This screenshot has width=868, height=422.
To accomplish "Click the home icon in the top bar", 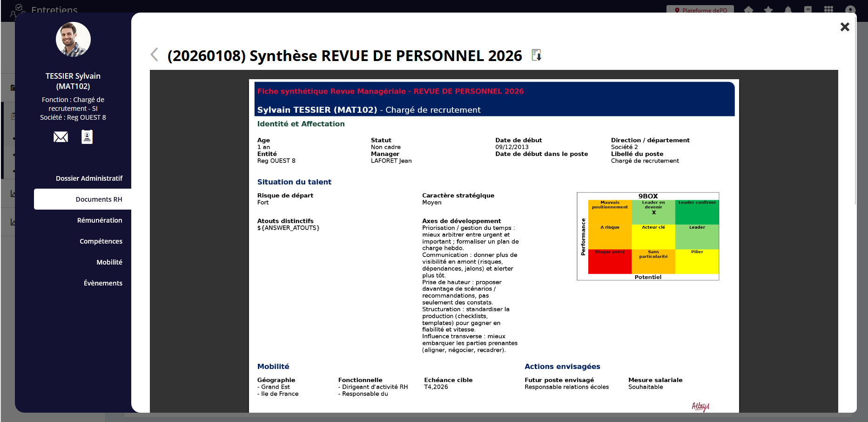I will (748, 10).
